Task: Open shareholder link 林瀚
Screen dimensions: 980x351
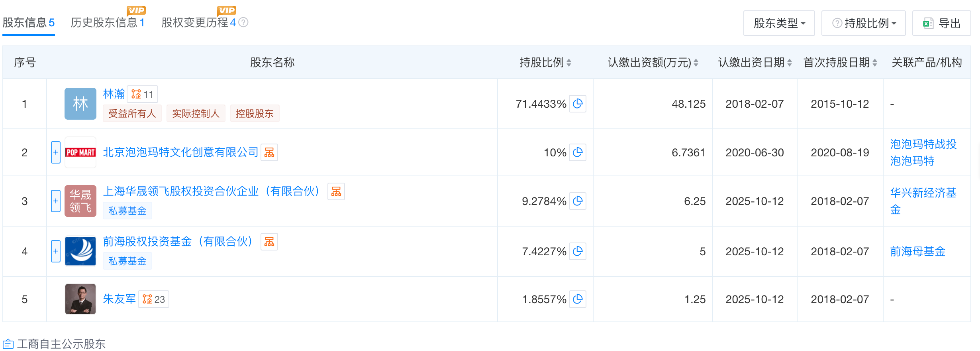Action: 114,94
